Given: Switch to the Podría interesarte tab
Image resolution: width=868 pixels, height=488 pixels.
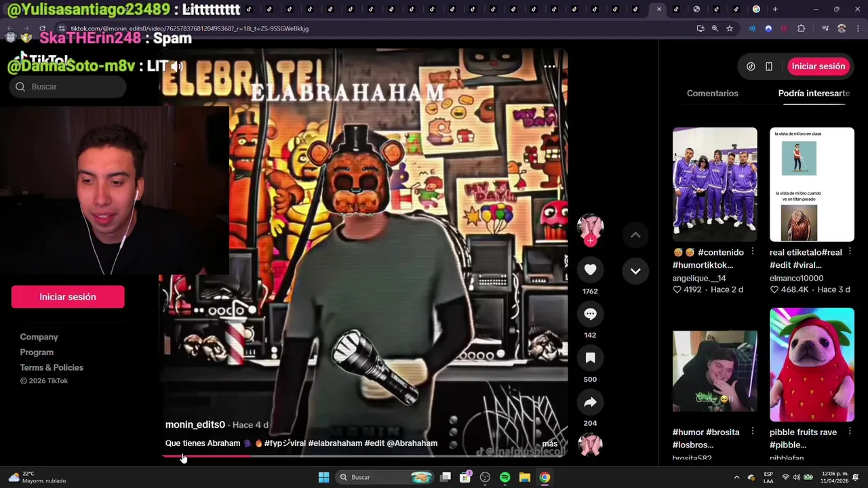Looking at the screenshot, I should point(814,93).
